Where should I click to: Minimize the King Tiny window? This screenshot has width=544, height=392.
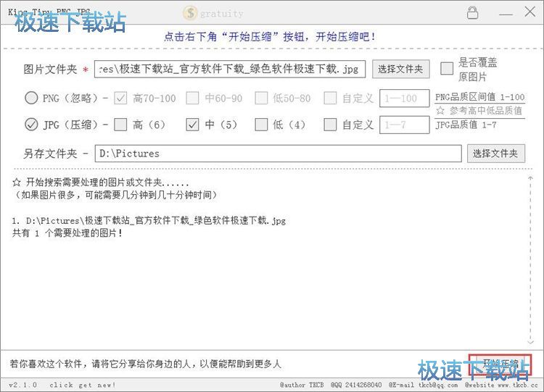(506, 14)
